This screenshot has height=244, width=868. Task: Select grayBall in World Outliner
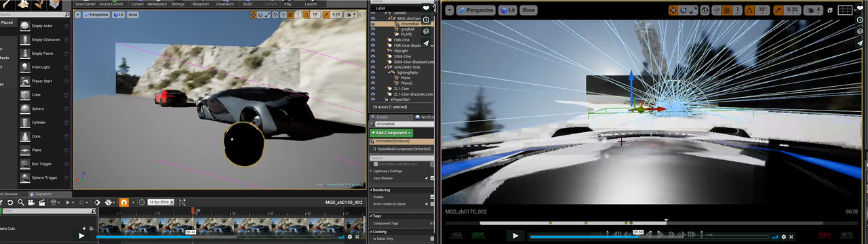pyautogui.click(x=408, y=29)
